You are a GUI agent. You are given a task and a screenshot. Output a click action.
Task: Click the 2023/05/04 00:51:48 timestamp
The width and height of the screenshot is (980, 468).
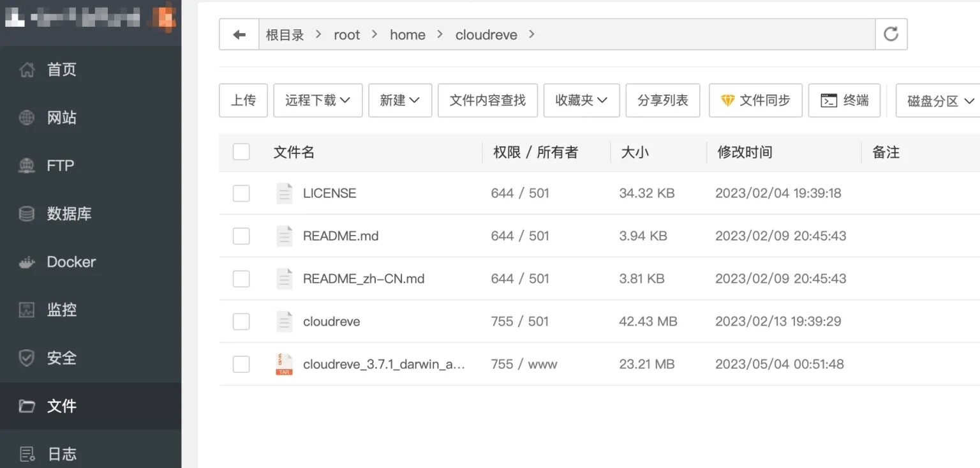point(779,364)
